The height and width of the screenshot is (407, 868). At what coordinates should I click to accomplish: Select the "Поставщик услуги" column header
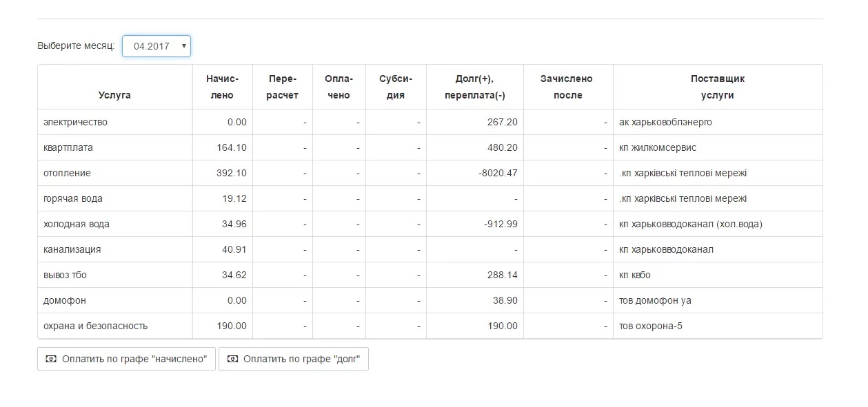pyautogui.click(x=718, y=87)
